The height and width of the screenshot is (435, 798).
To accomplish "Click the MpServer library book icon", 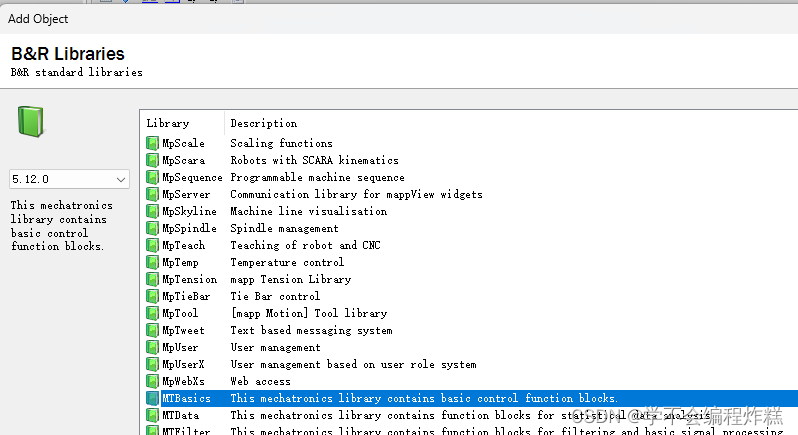I will 152,194.
